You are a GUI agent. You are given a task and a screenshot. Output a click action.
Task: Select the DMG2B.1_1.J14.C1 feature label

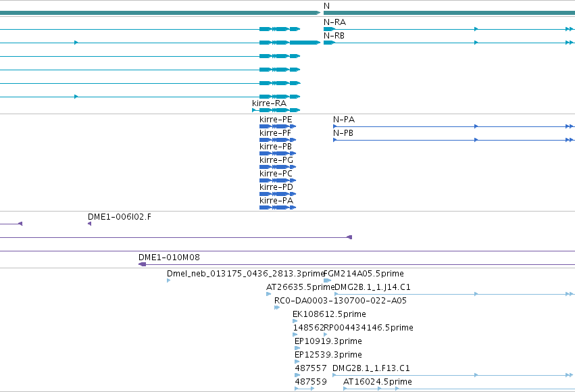(x=372, y=287)
